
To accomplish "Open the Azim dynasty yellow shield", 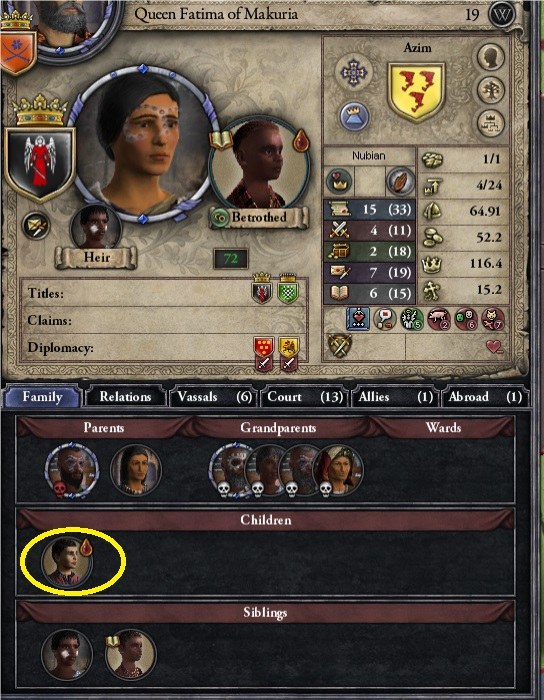I will pyautogui.click(x=416, y=92).
